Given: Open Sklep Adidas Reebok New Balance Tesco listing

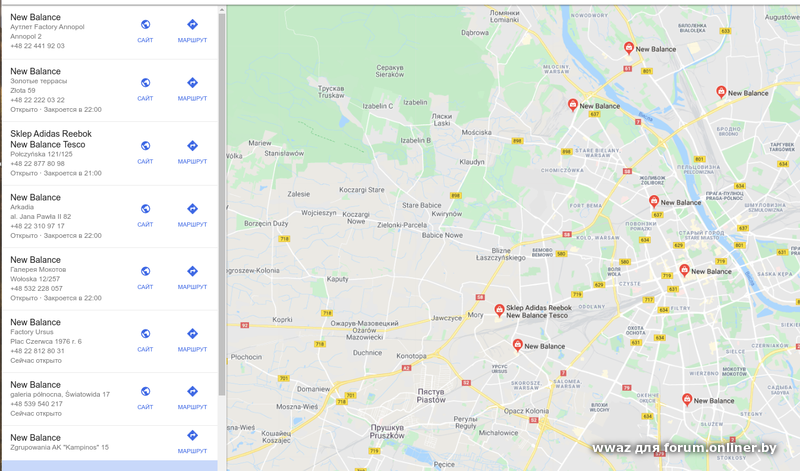Looking at the screenshot, I should click(x=110, y=154).
